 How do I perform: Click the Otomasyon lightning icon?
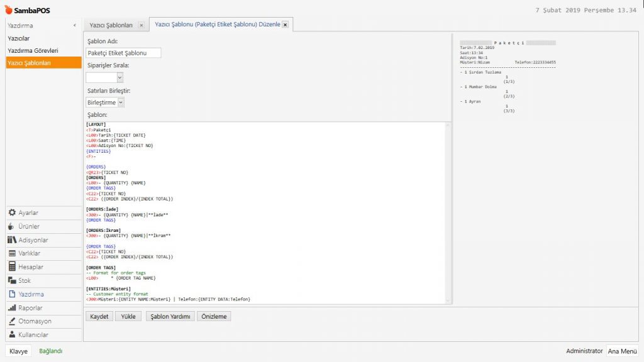click(x=12, y=321)
